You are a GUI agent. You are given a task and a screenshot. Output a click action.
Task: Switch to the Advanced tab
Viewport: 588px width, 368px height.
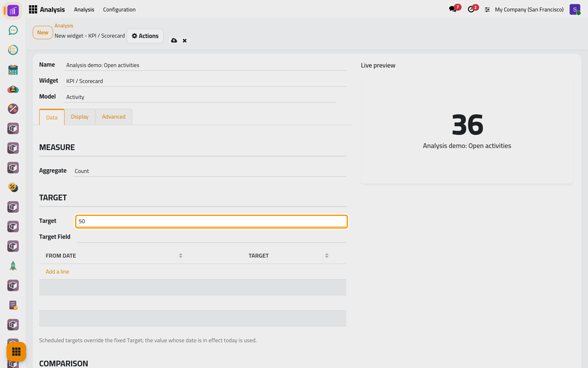coord(114,117)
